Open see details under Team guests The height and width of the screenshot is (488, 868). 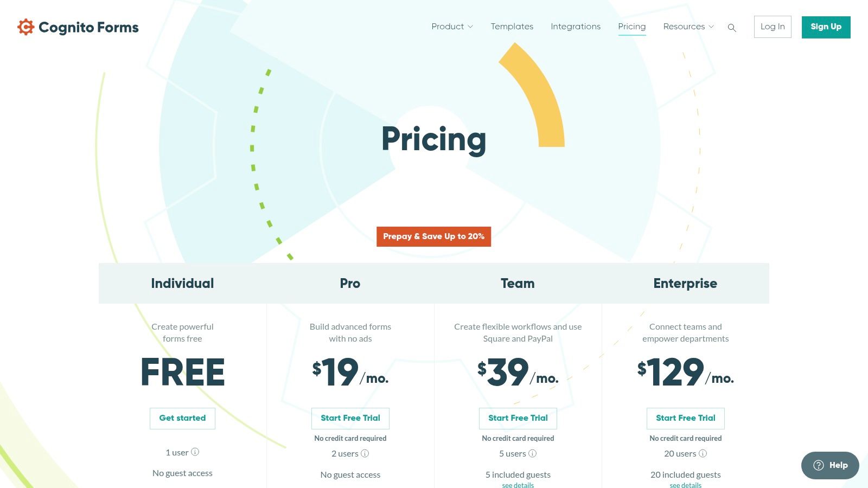coord(518,485)
